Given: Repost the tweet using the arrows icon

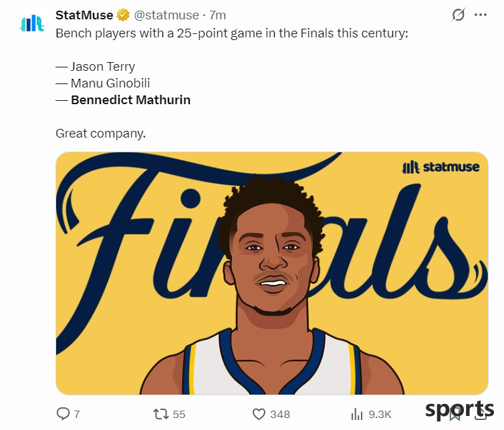Looking at the screenshot, I should (x=160, y=414).
